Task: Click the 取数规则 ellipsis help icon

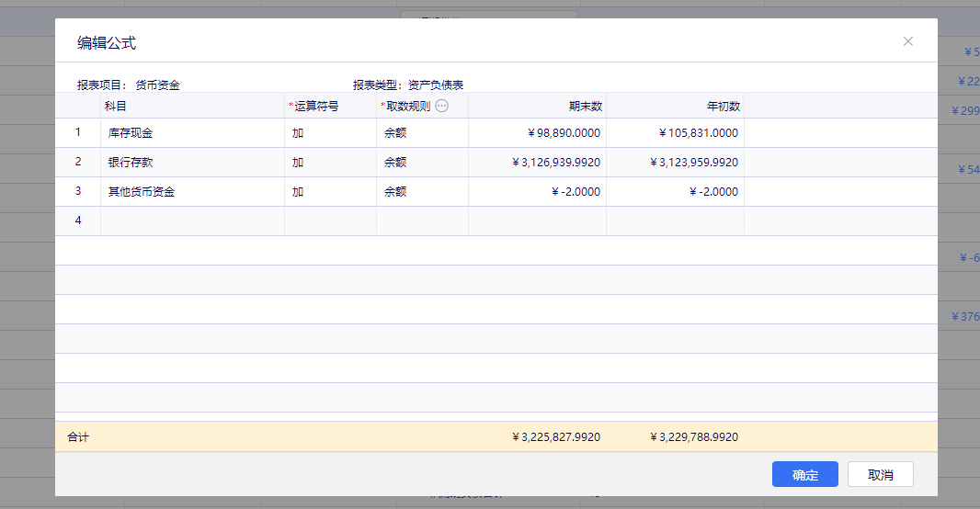Action: point(441,106)
